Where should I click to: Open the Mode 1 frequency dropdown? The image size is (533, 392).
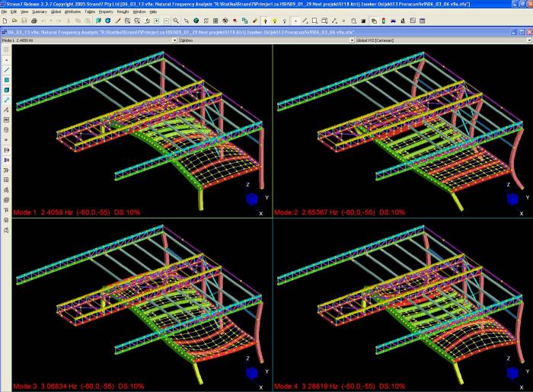coord(174,40)
